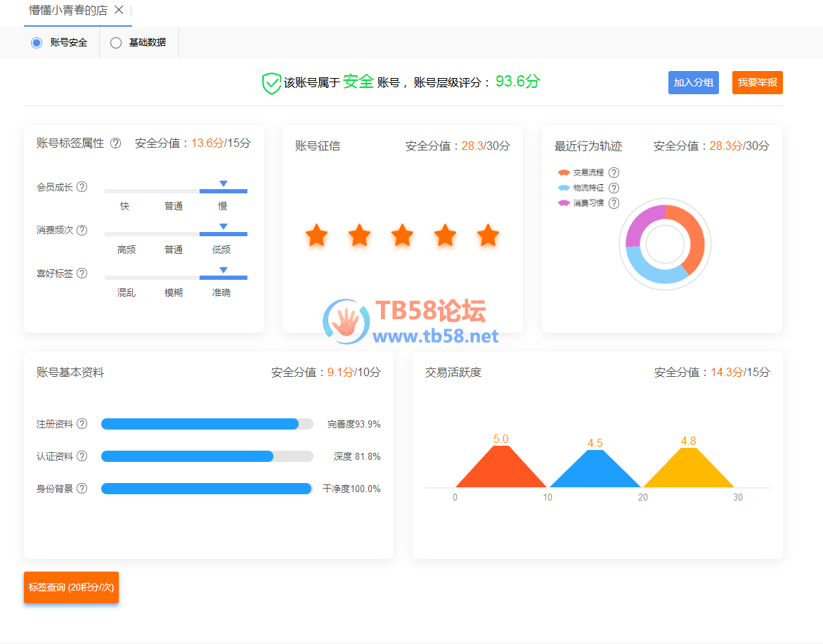Click the third orange credit star
Viewport: 823px width, 644px height.
click(402, 236)
